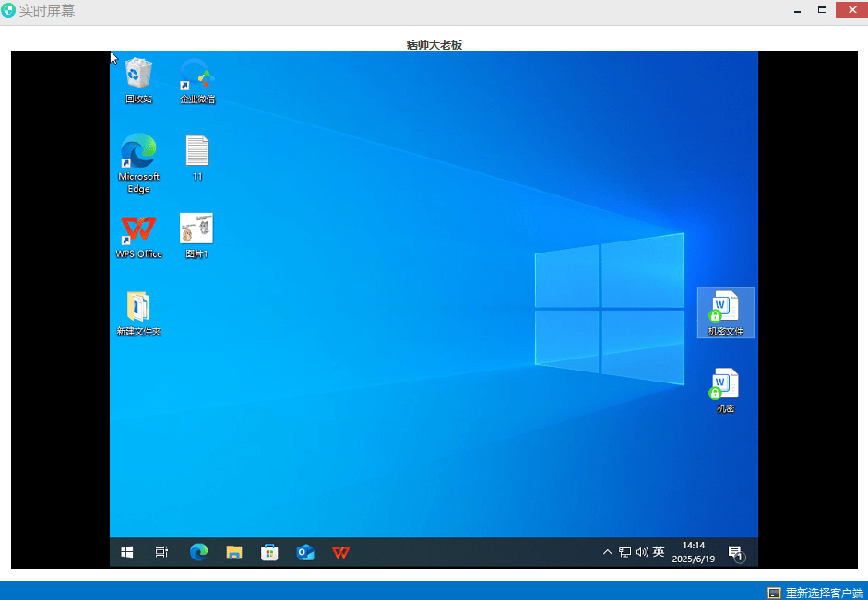Select the 企业微信 desktop shortcut
Viewport: 868px width, 600px height.
point(197,75)
